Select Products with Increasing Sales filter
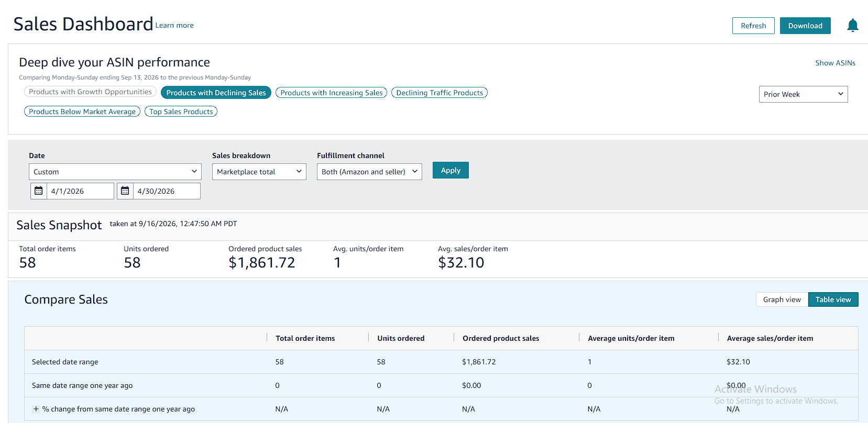868x423 pixels. 332,93
